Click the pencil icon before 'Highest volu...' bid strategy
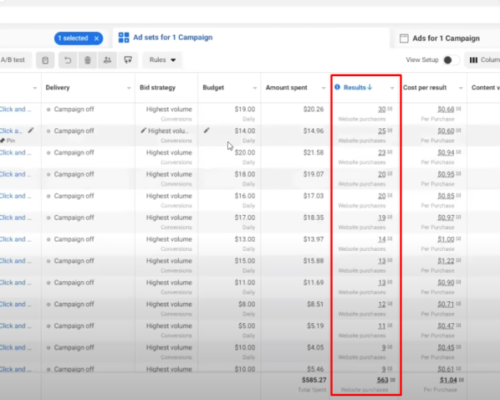This screenshot has height=400, width=500. coord(143,130)
